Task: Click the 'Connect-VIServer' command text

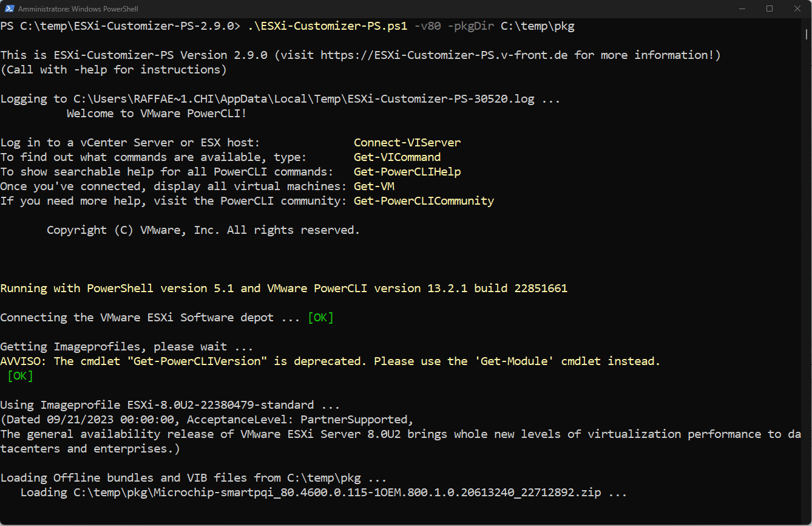Action: click(407, 143)
